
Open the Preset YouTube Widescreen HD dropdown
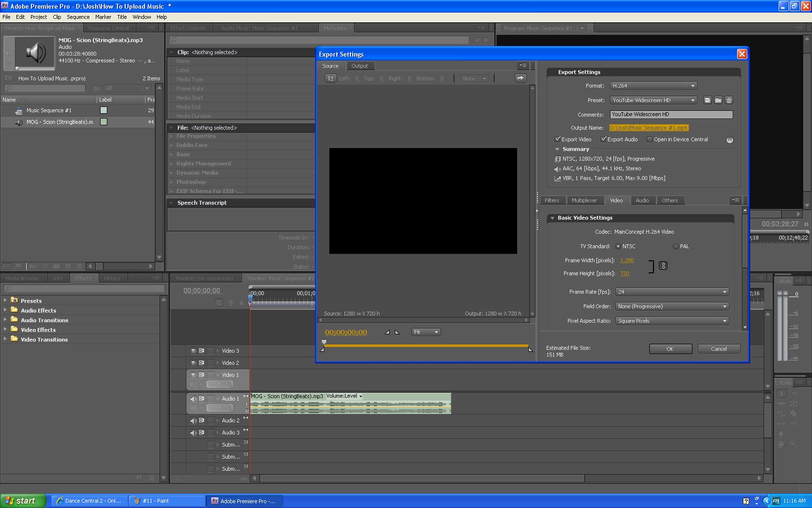tap(653, 100)
